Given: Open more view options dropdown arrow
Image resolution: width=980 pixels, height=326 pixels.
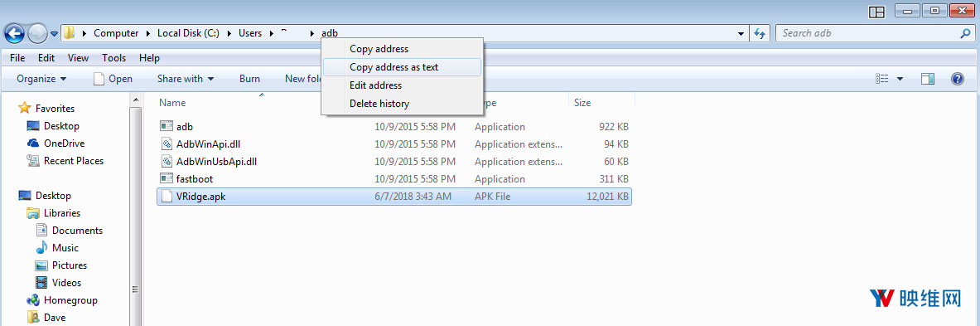Looking at the screenshot, I should pos(900,78).
